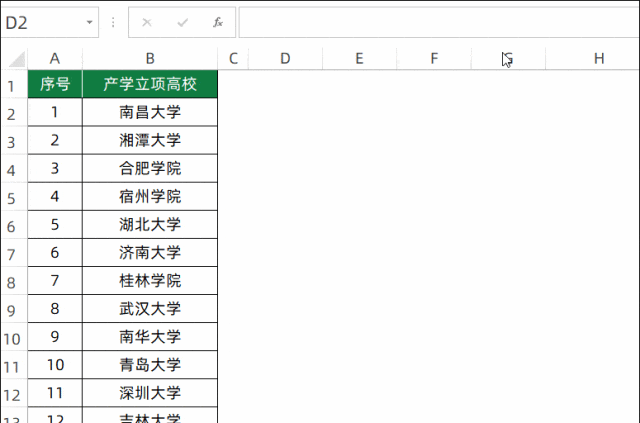Image resolution: width=640 pixels, height=423 pixels.
Task: Select column A header
Action: tap(55, 59)
